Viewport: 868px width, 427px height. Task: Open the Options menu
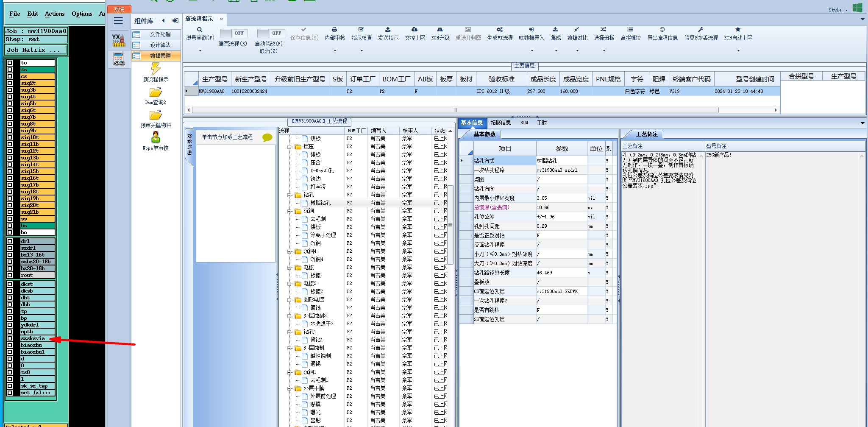tap(82, 14)
